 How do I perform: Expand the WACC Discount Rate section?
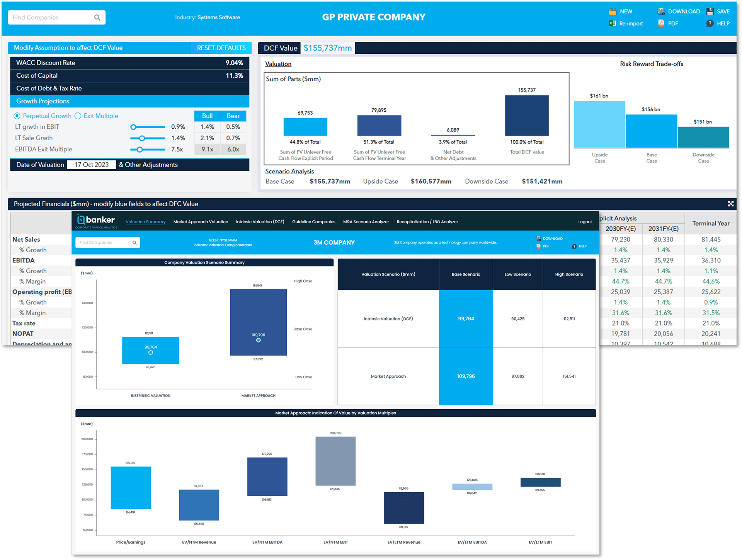129,63
